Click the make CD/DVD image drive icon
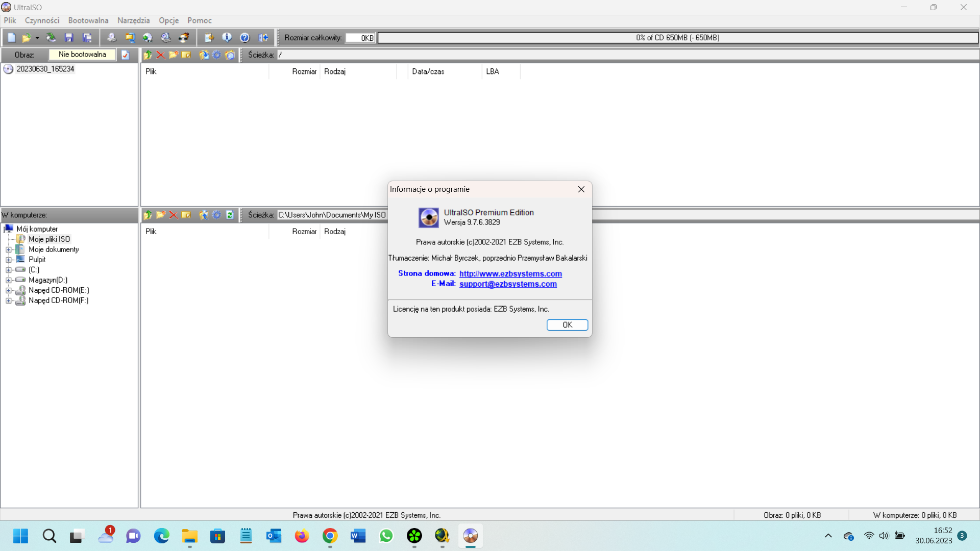Image resolution: width=980 pixels, height=551 pixels. tap(112, 38)
